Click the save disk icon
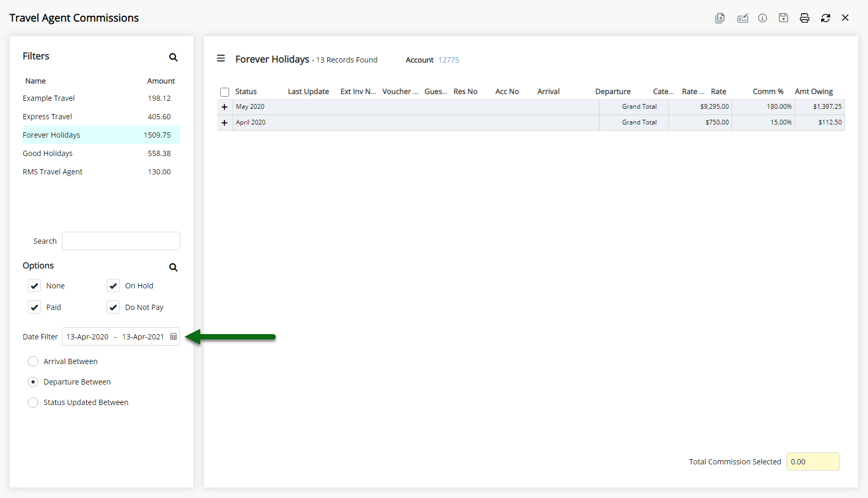 pos(783,18)
